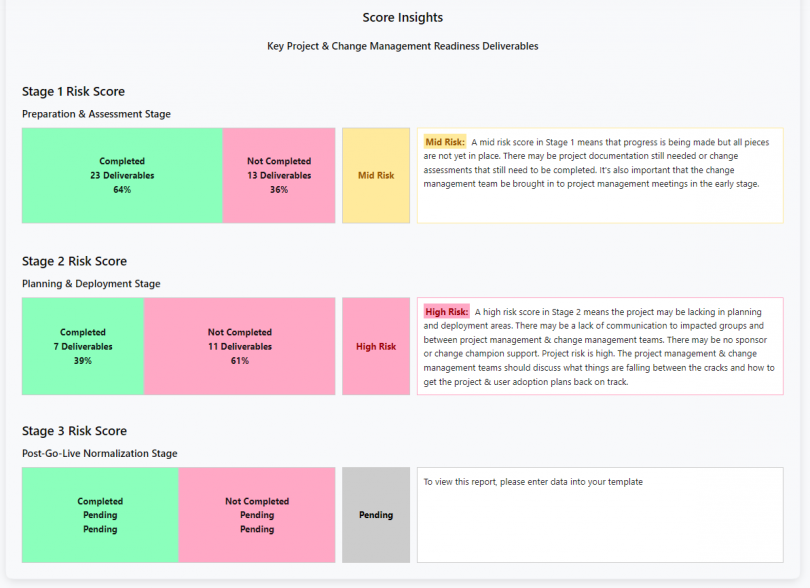The width and height of the screenshot is (810, 588).
Task: Click the Planning & Deployment Stage label
Action: (91, 284)
